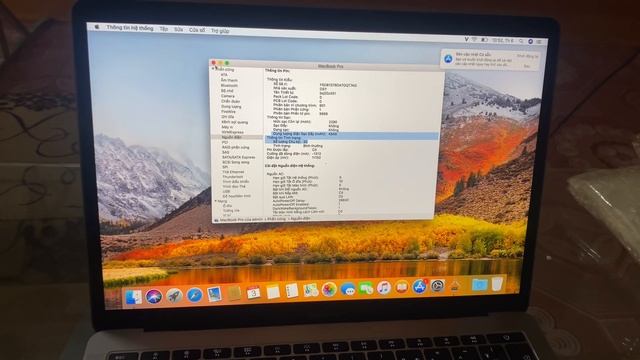This screenshot has width=640, height=360.
Task: Select FireWire in the sidebar
Action: click(x=229, y=111)
